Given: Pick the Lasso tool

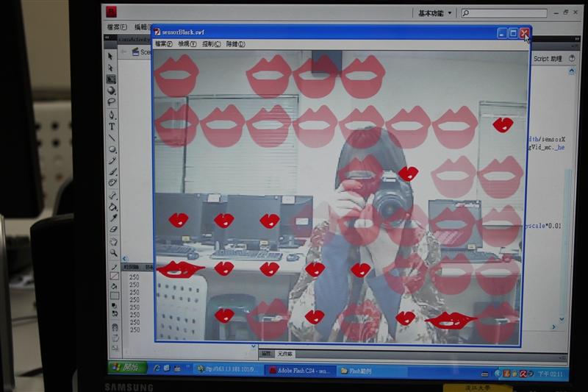Looking at the screenshot, I should pos(112,102).
